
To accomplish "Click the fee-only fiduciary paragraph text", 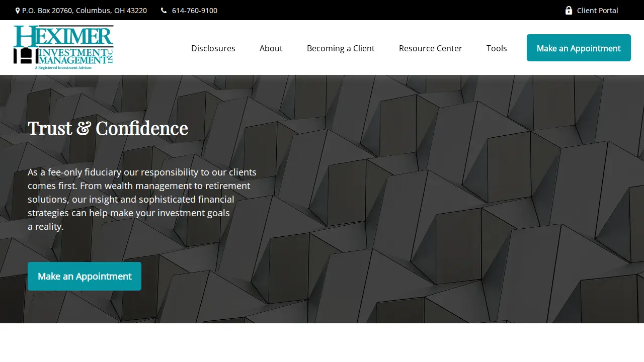I will (142, 199).
